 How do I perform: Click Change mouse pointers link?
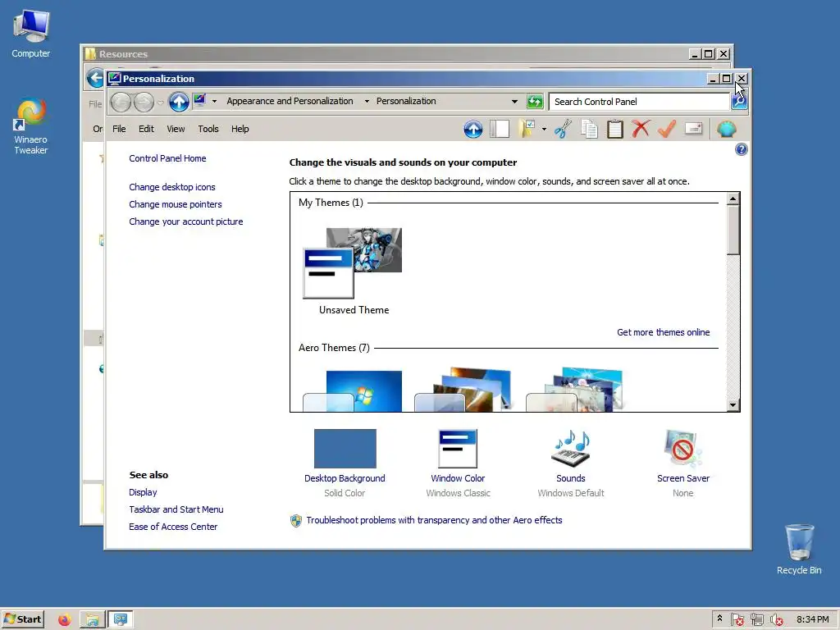(x=176, y=204)
